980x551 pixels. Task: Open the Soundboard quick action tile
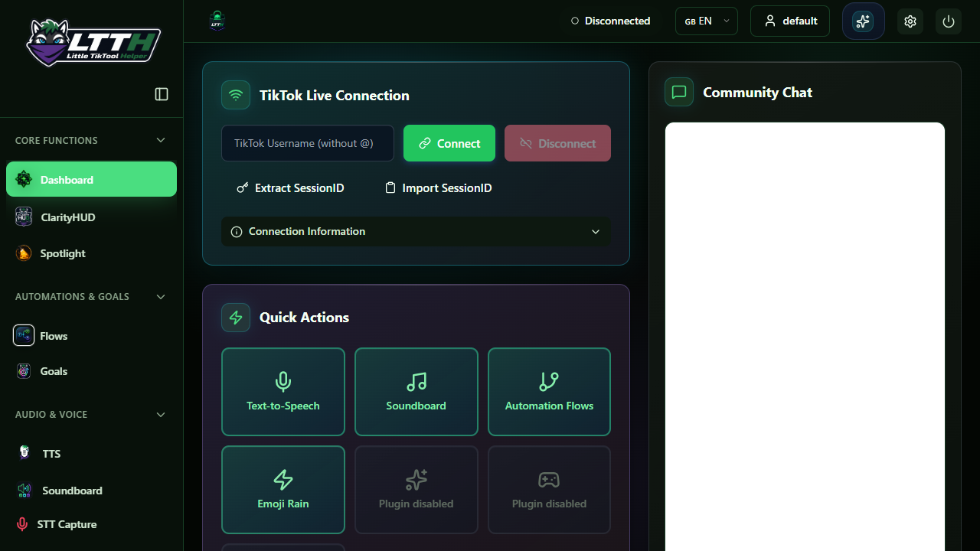[x=416, y=392]
